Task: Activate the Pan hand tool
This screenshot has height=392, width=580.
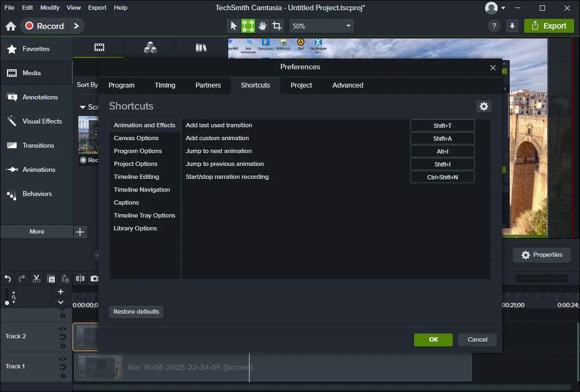Action: (x=262, y=26)
